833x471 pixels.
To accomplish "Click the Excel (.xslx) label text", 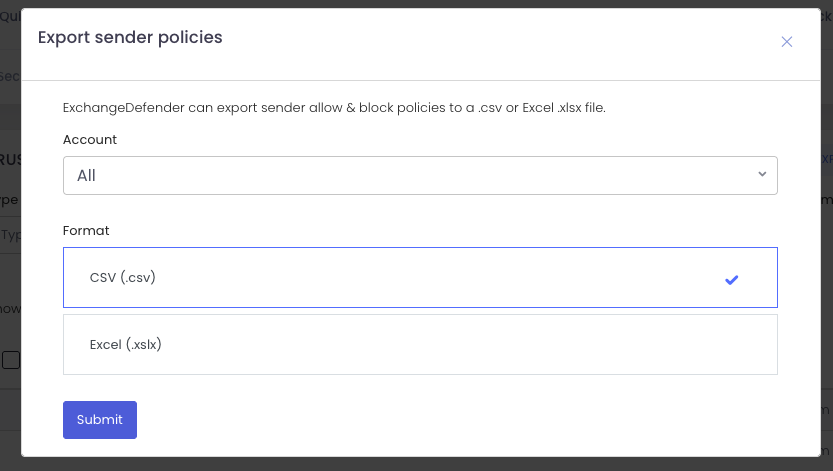I will pos(126,345).
